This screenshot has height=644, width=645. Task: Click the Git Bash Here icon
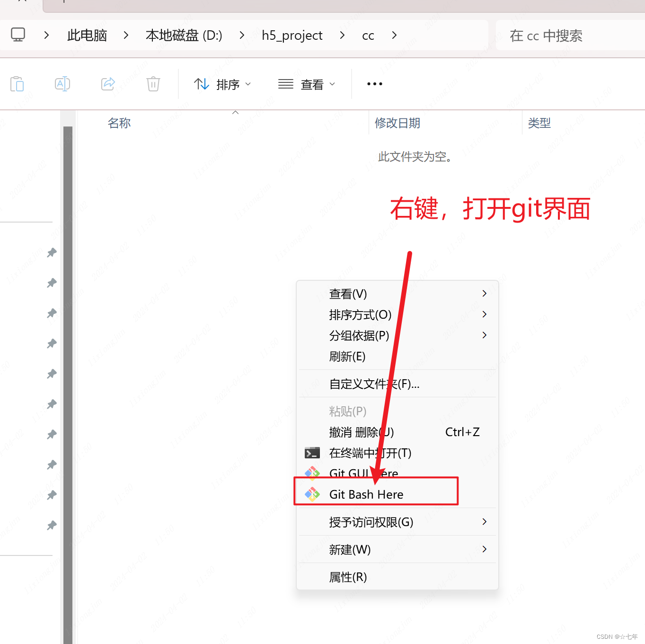312,494
